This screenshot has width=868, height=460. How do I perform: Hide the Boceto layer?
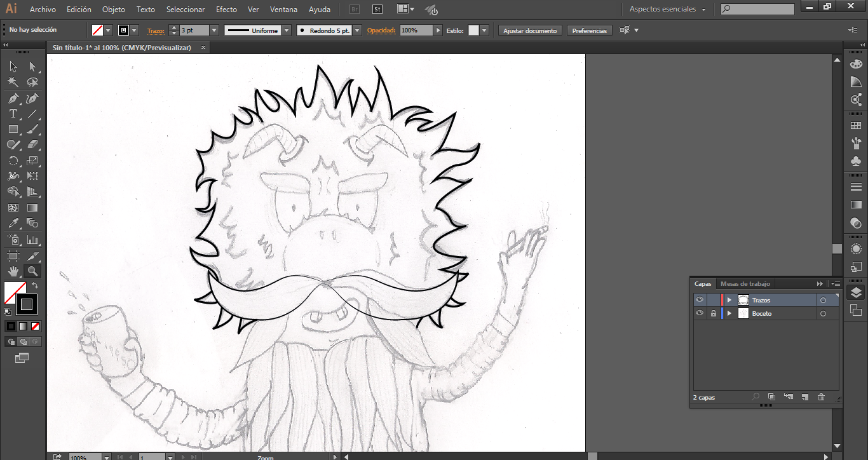pos(700,314)
